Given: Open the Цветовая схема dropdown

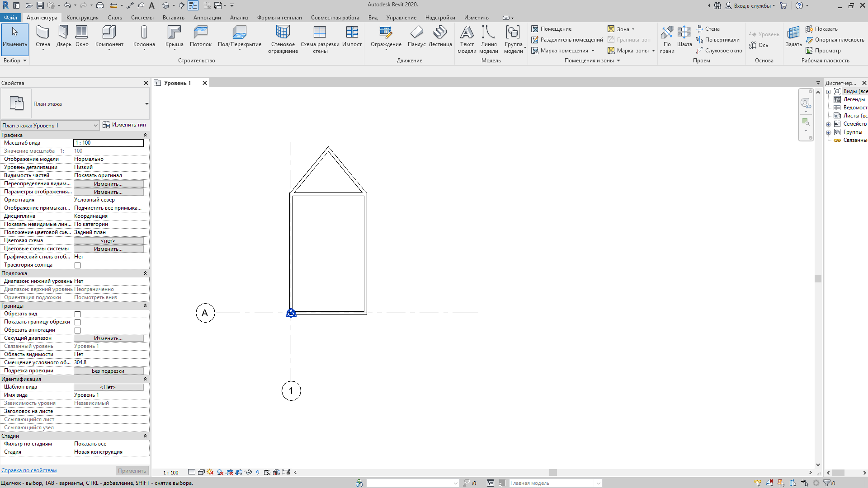Looking at the screenshot, I should coord(108,240).
